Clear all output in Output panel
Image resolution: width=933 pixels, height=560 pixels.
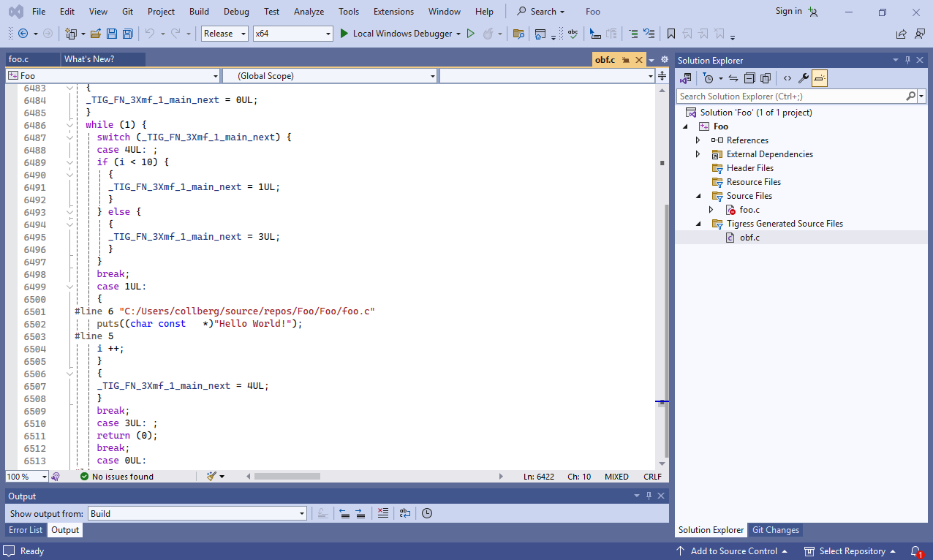(382, 513)
